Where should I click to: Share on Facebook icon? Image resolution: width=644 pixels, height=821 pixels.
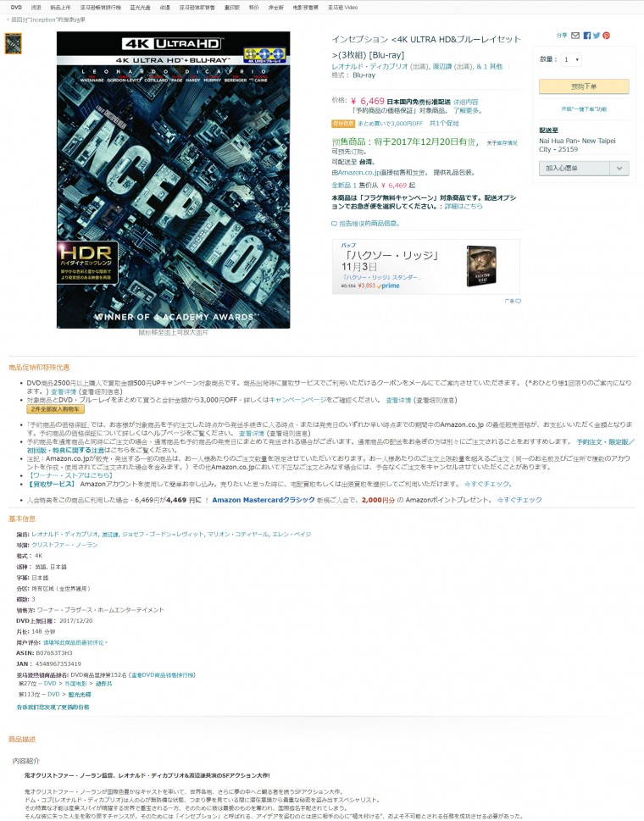[x=587, y=36]
